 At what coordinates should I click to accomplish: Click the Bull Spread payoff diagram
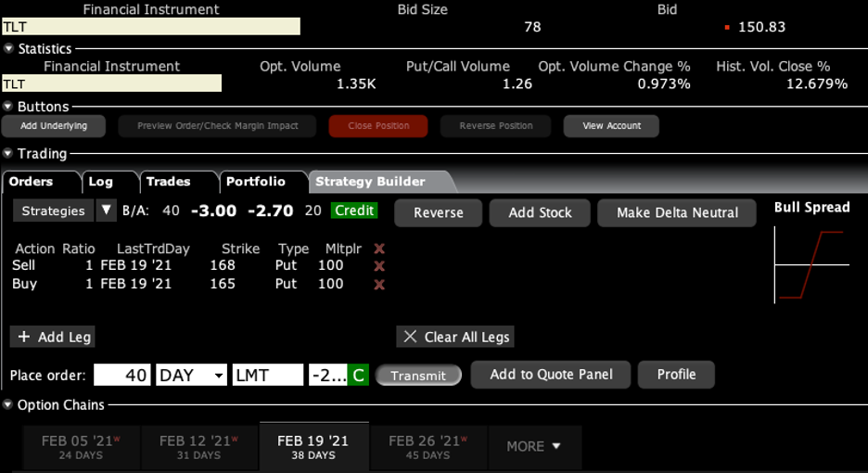point(811,265)
